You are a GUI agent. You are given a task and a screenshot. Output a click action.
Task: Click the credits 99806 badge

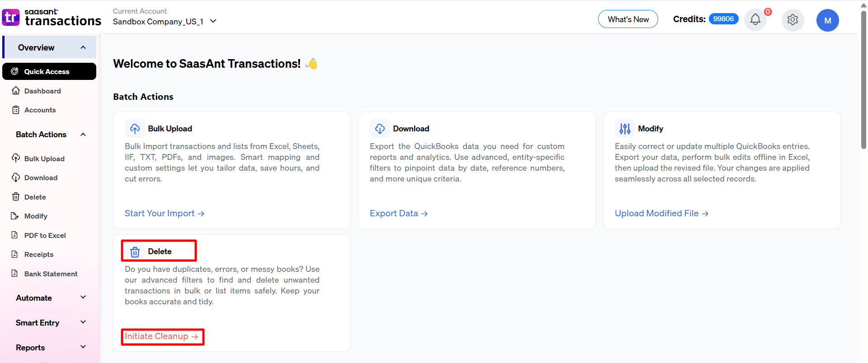[723, 19]
